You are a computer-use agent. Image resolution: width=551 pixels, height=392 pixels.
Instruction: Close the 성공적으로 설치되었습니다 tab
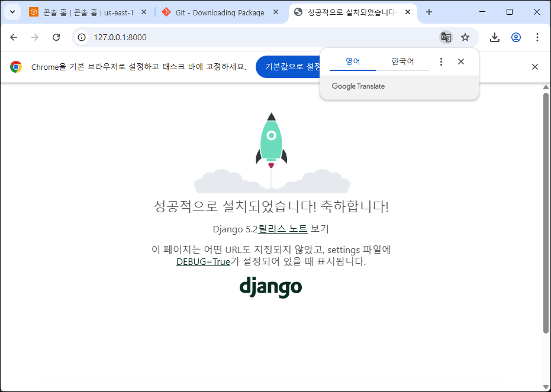(408, 12)
